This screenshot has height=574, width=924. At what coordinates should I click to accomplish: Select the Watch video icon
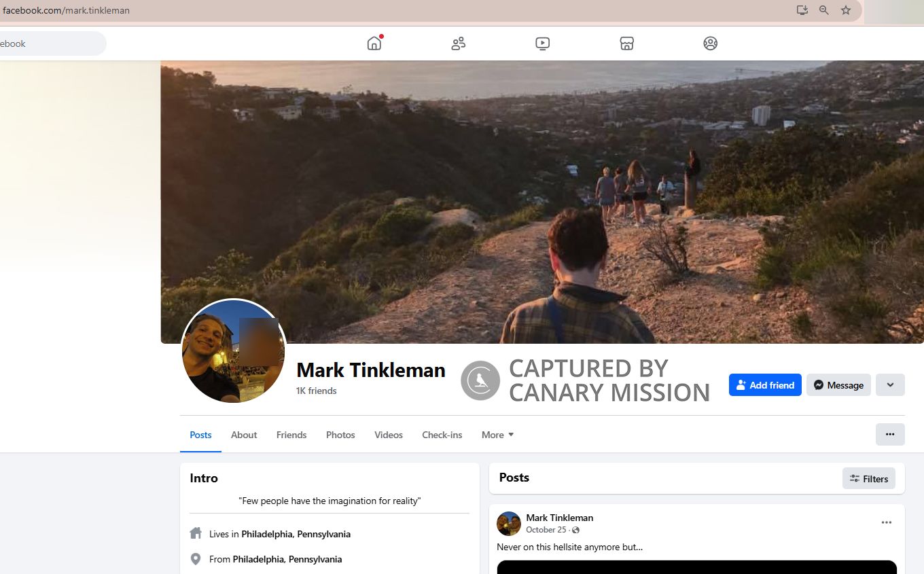[542, 42]
